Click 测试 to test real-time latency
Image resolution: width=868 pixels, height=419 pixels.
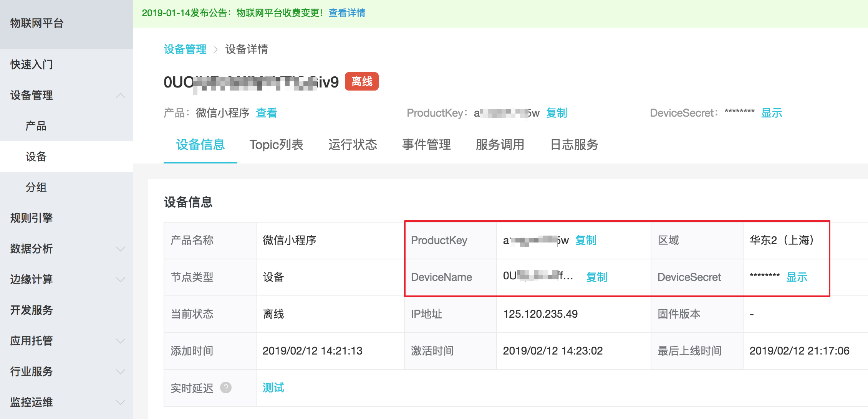coord(273,388)
